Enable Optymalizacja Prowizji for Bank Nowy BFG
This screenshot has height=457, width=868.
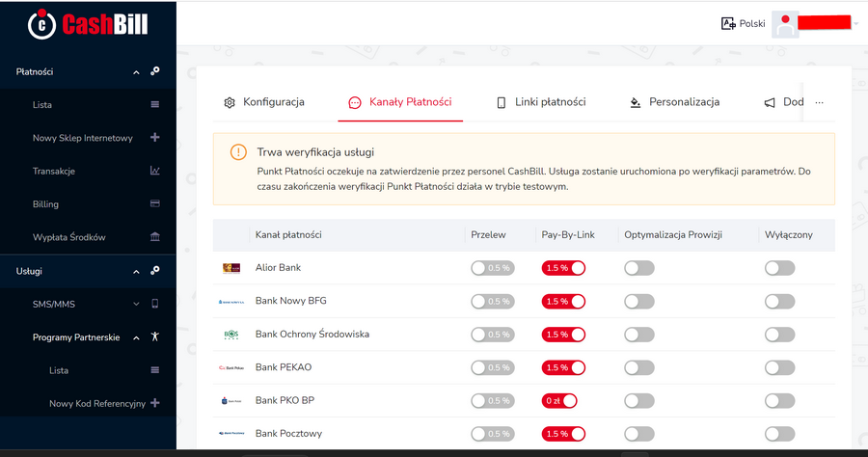click(x=639, y=302)
